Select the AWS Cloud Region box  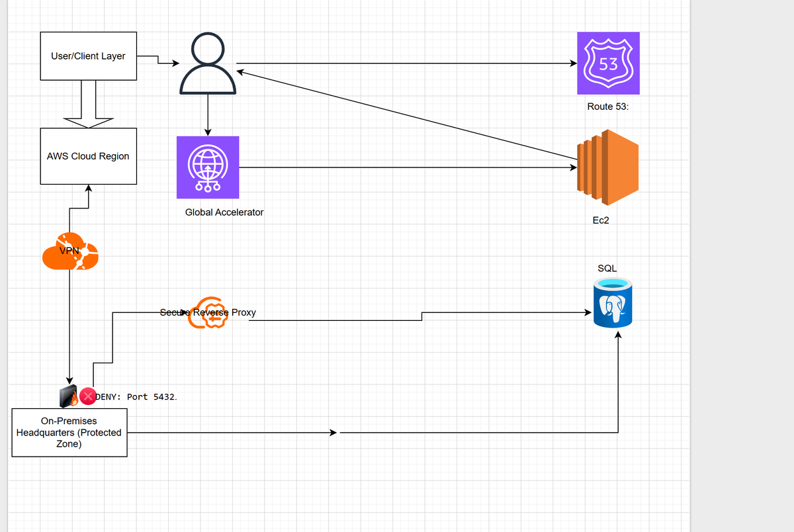89,156
